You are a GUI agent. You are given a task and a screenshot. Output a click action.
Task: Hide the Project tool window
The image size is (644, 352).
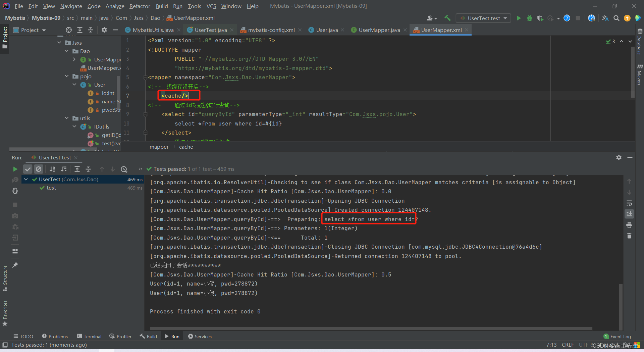[x=115, y=30]
